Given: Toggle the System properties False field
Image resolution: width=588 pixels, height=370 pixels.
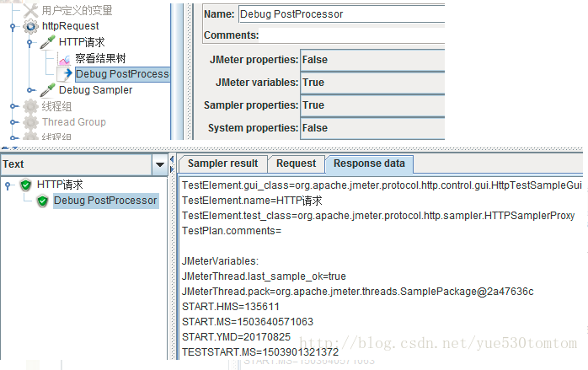Looking at the screenshot, I should click(372, 128).
